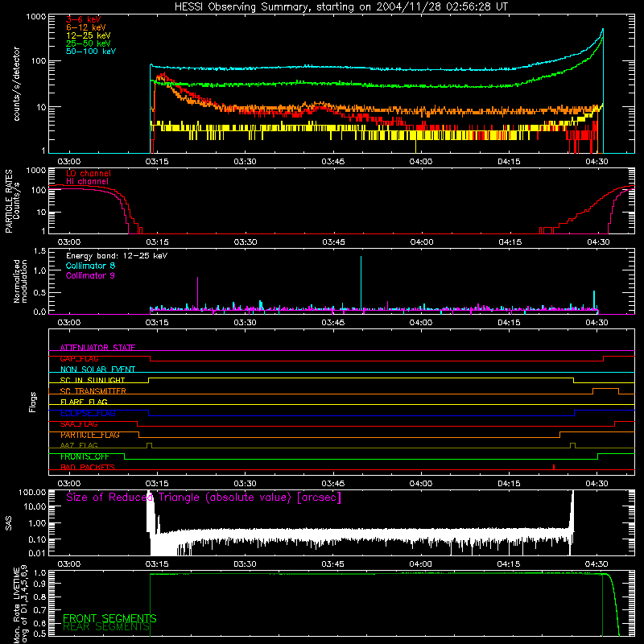The width and height of the screenshot is (644, 644).
Task: Click the SC_IN_SUNLIGHT flag label
Action: click(93, 380)
